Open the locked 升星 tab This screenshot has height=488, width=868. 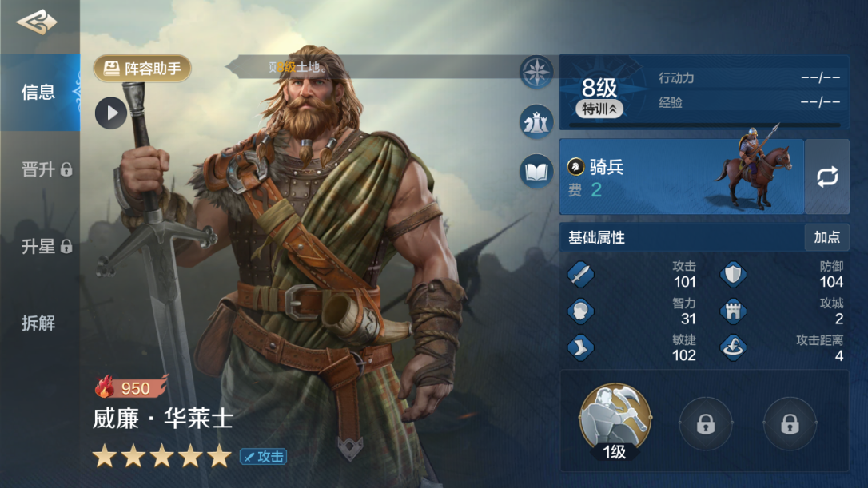pyautogui.click(x=40, y=246)
